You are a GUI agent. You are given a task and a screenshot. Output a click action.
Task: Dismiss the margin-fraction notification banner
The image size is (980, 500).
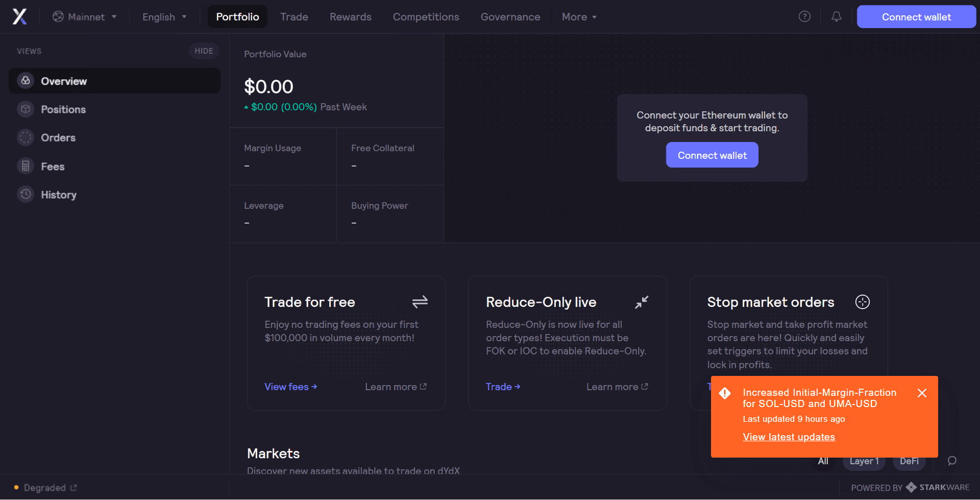click(x=922, y=393)
